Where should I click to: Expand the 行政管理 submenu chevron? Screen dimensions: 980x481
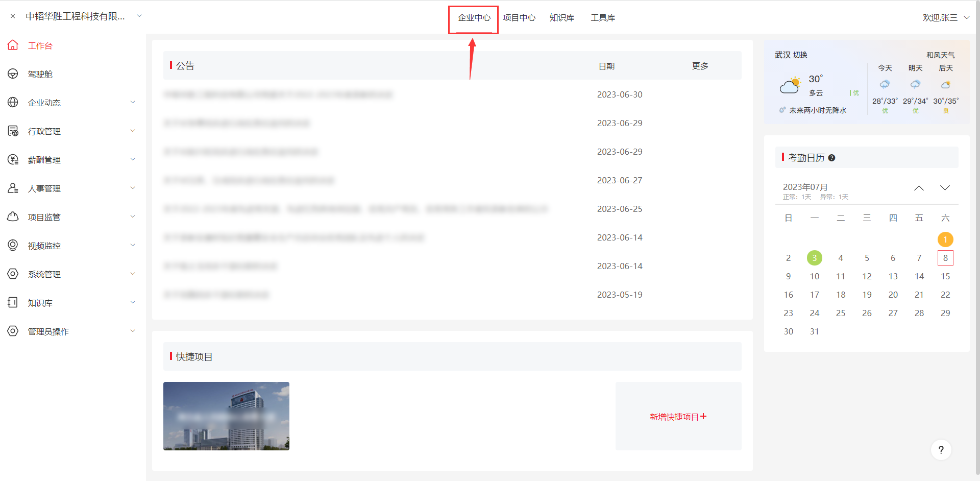(x=133, y=131)
